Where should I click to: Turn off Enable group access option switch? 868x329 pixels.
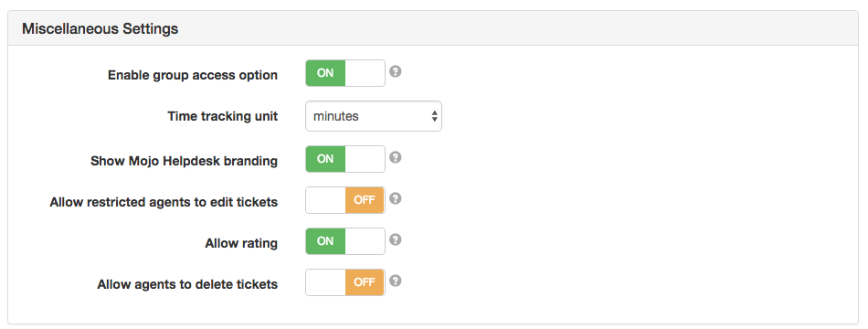pyautogui.click(x=344, y=73)
